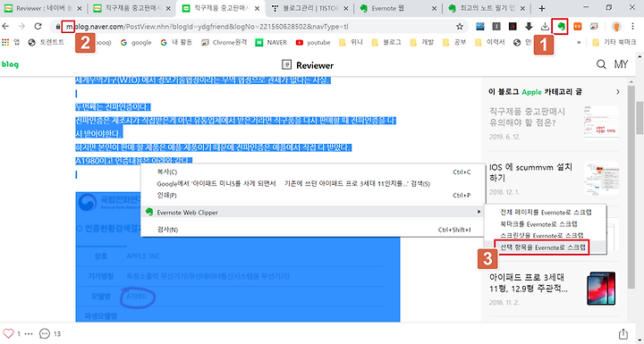This screenshot has height=344, width=644.
Task: Click the blue image extension icon
Action: (x=480, y=27)
